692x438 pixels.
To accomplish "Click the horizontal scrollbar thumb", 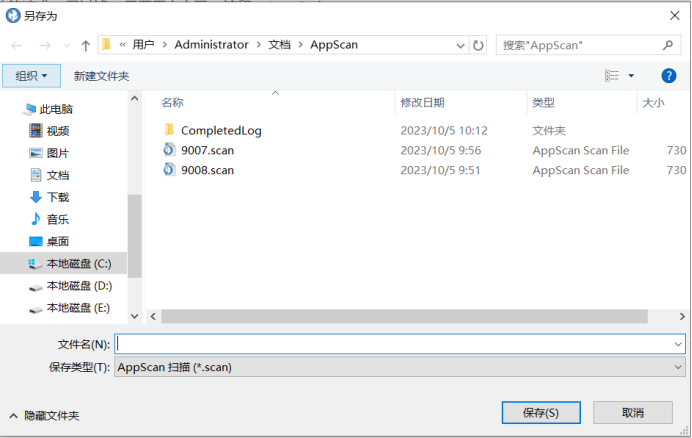I will click(x=404, y=316).
